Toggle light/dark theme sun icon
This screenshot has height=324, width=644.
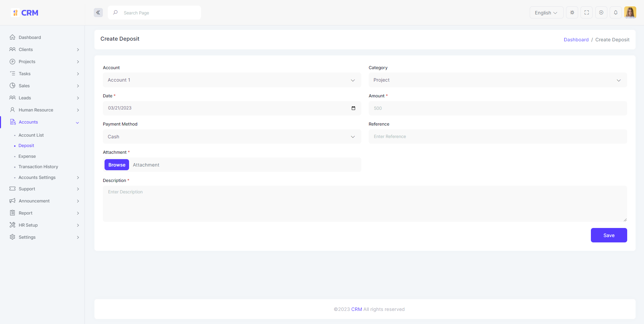tap(572, 13)
